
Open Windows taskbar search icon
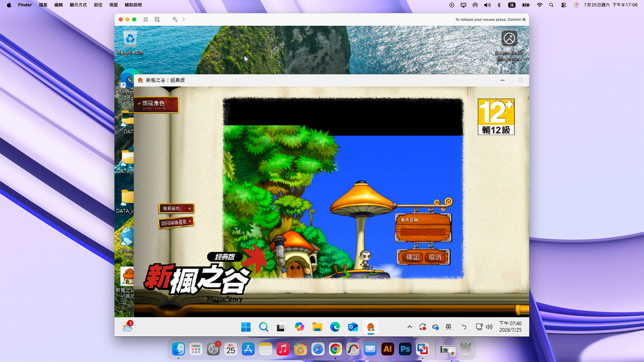tap(263, 327)
